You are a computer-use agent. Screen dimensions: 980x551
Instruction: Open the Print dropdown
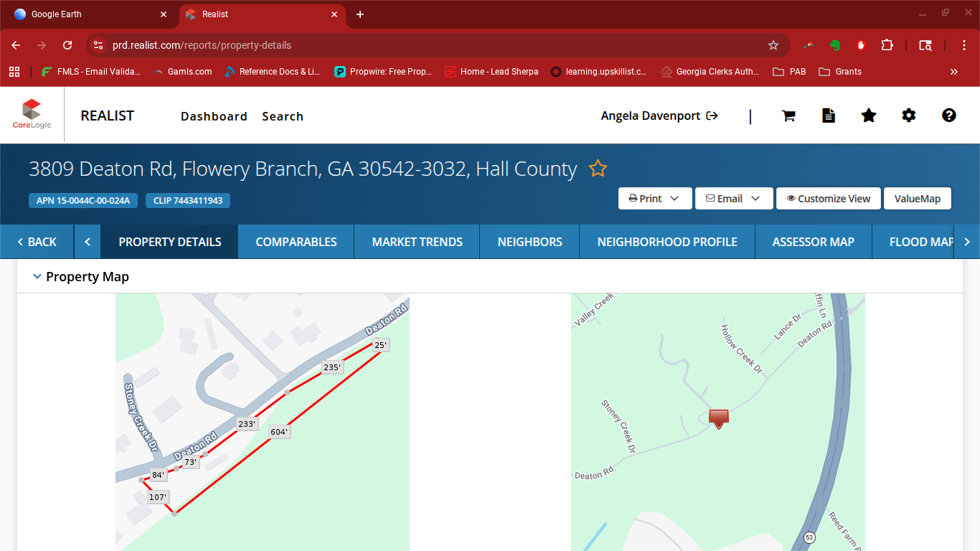click(x=655, y=199)
